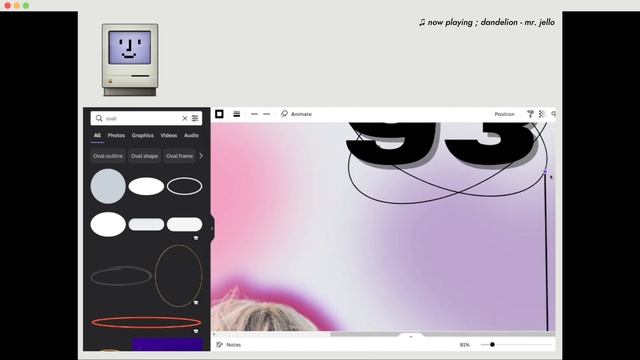Open search filters icon in search box
Viewport: 640px width, 360px height.
pyautogui.click(x=195, y=118)
